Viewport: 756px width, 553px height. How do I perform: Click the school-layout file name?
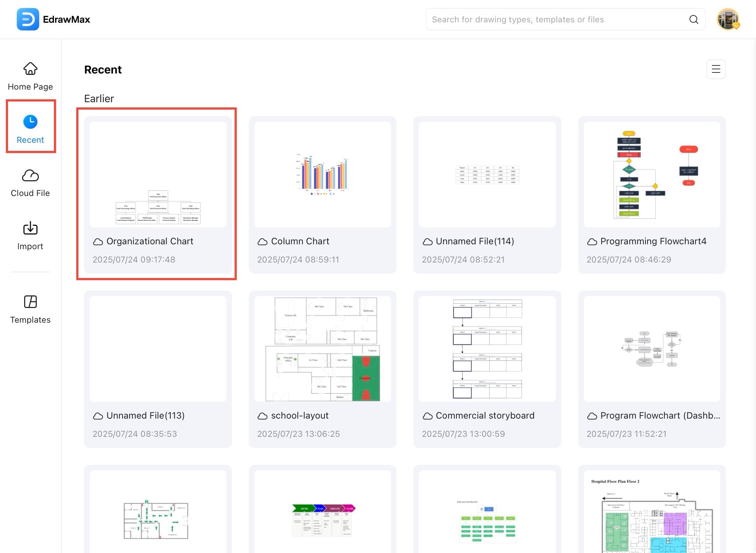pos(300,415)
